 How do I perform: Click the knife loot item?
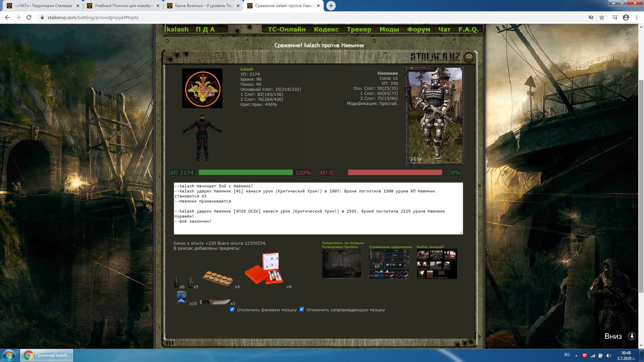215,302
